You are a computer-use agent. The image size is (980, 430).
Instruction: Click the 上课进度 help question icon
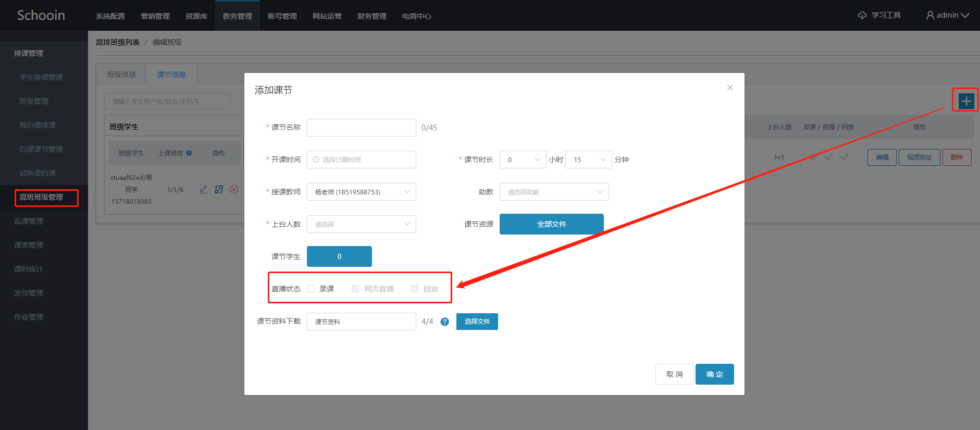point(189,153)
